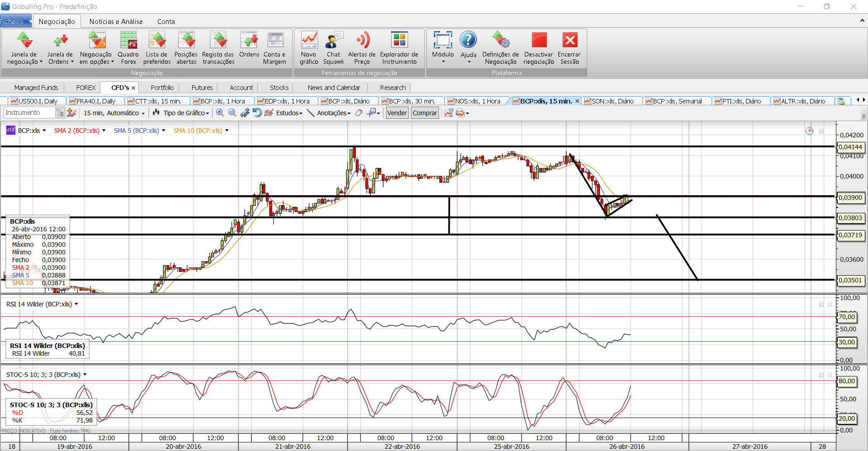Click the instrument search icon in Instrumento field
Screen dimensions: 868x451
coord(60,113)
